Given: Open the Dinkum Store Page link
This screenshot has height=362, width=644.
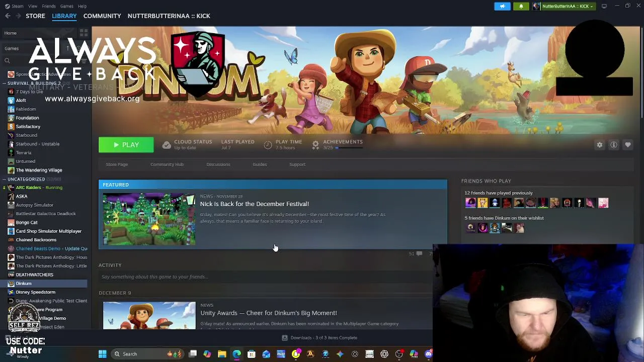Looking at the screenshot, I should coord(117,164).
